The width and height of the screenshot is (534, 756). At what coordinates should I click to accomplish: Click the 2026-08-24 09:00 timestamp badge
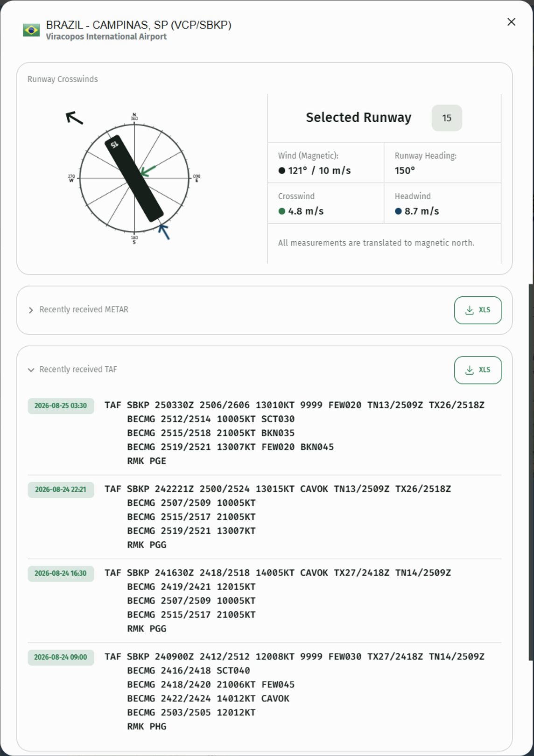point(61,657)
